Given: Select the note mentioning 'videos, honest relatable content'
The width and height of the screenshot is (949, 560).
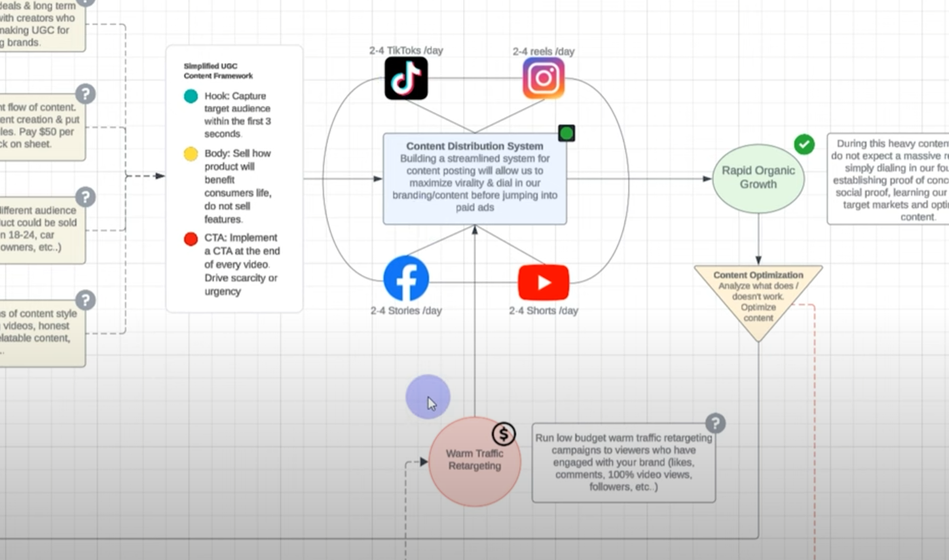Looking at the screenshot, I should pos(43,333).
